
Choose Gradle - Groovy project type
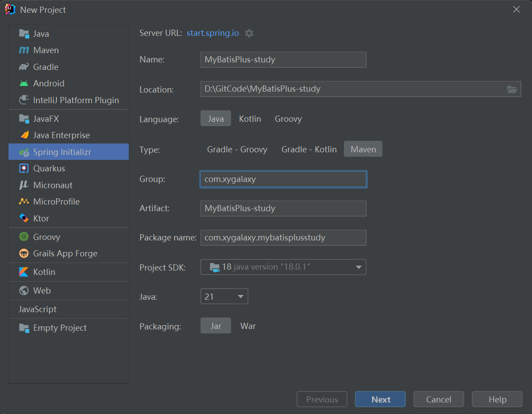click(237, 150)
